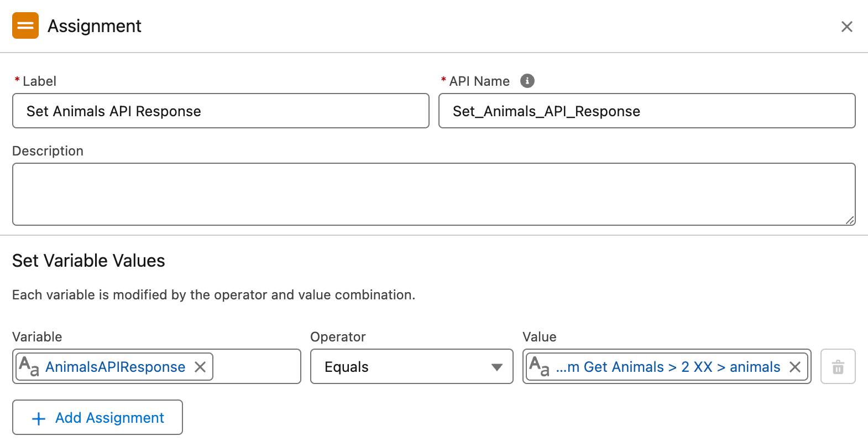The height and width of the screenshot is (446, 868).
Task: Close the Assignment panel
Action: [x=846, y=27]
